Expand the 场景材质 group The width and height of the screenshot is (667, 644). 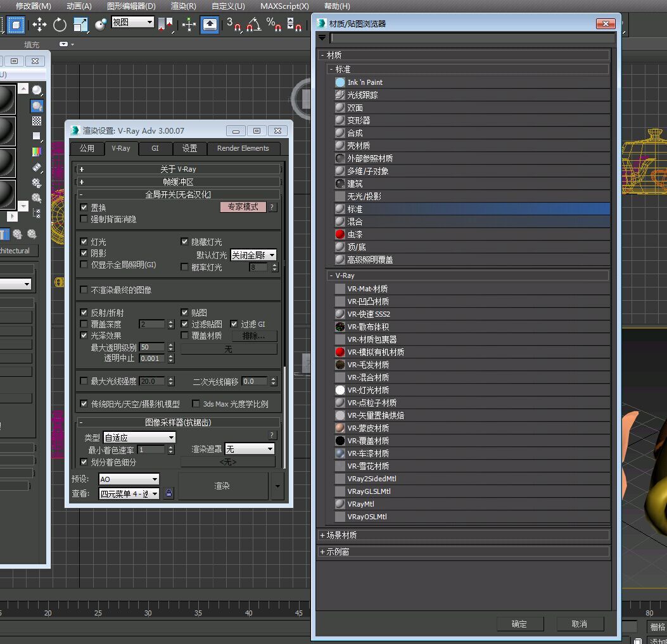tap(464, 535)
